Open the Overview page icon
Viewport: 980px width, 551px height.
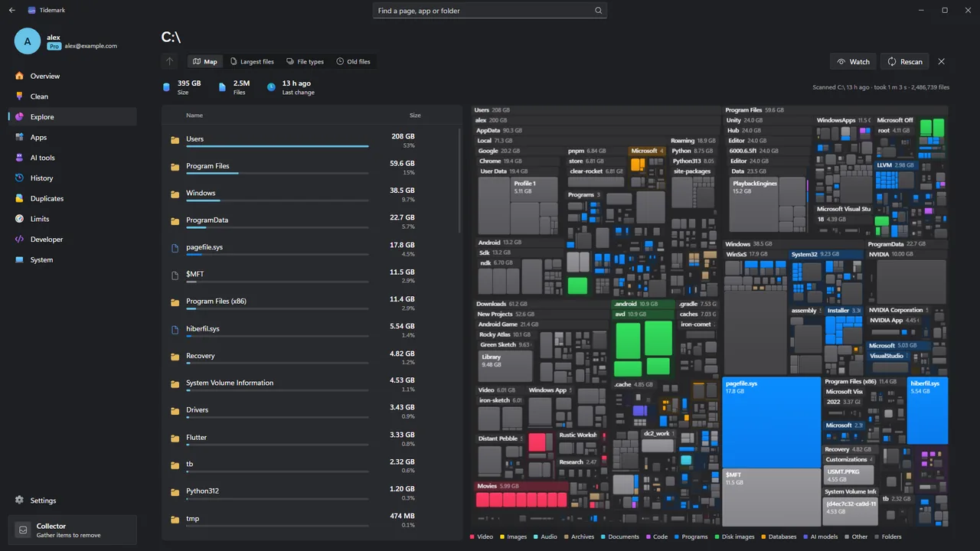tap(20, 76)
